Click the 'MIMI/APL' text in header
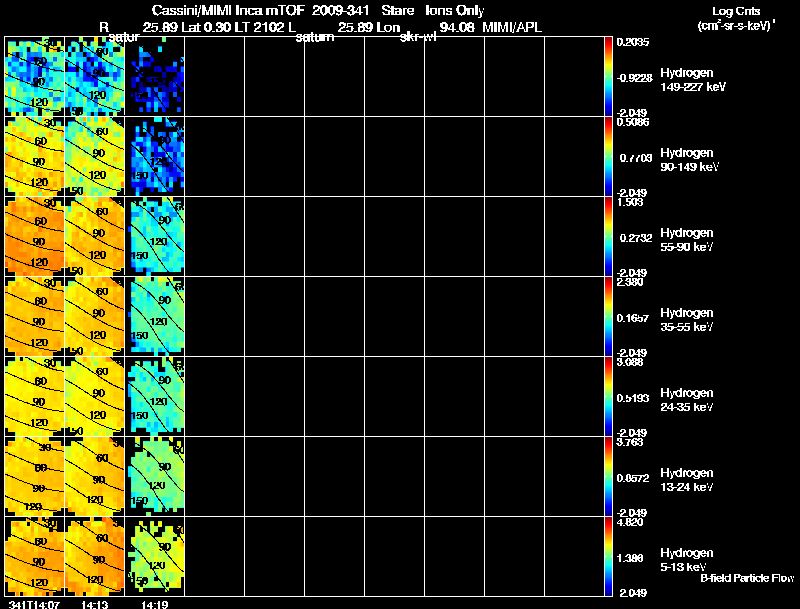 pos(512,27)
